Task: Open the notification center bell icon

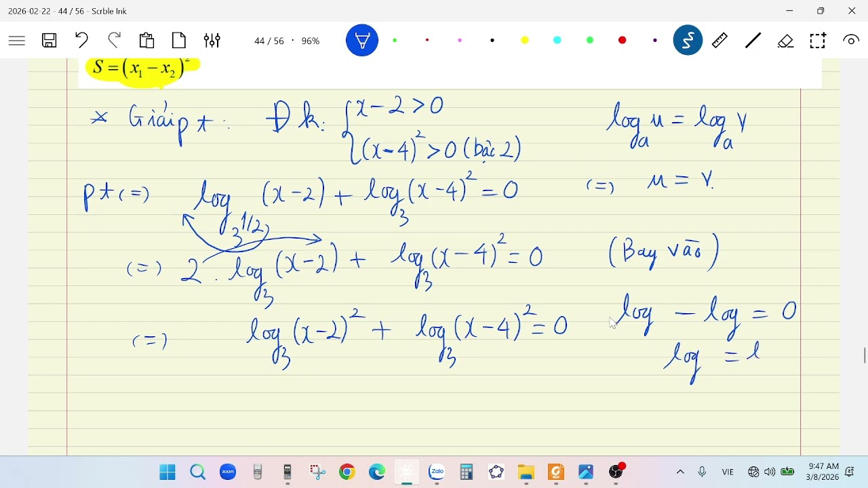Action: (850, 472)
